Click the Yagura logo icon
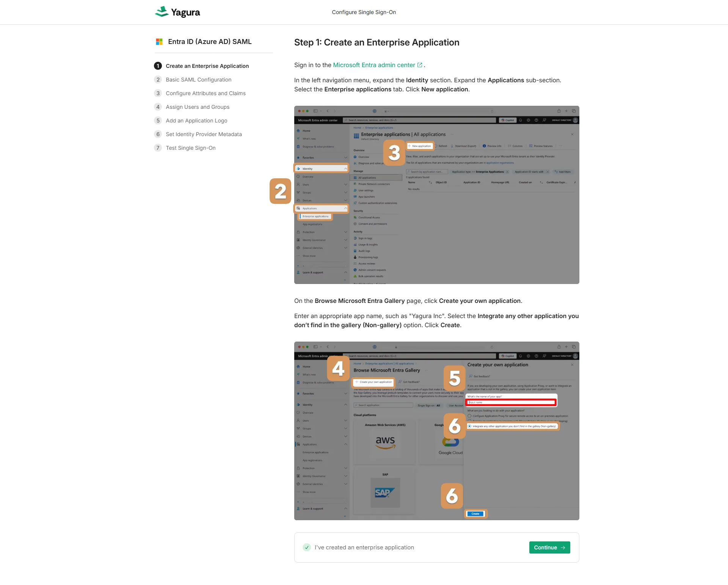Screen dimensions: 728x585 click(x=162, y=12)
